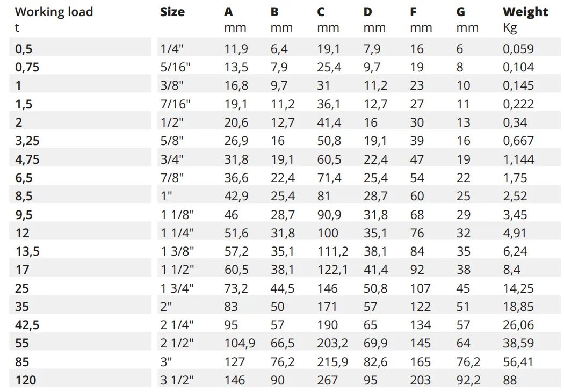Screen dimensions: 564x392
Task: Select size 5/16" cell
Action: pos(175,67)
